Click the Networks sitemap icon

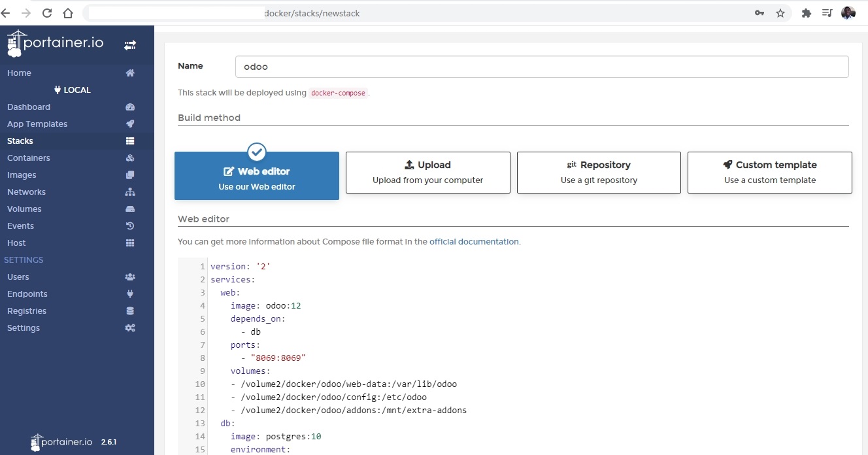click(130, 192)
